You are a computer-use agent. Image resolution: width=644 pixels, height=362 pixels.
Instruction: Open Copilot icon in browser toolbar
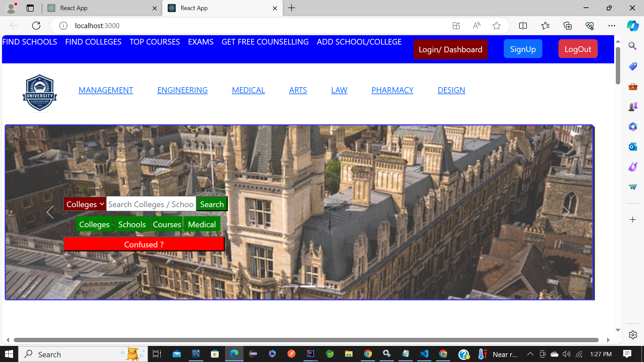click(x=633, y=25)
